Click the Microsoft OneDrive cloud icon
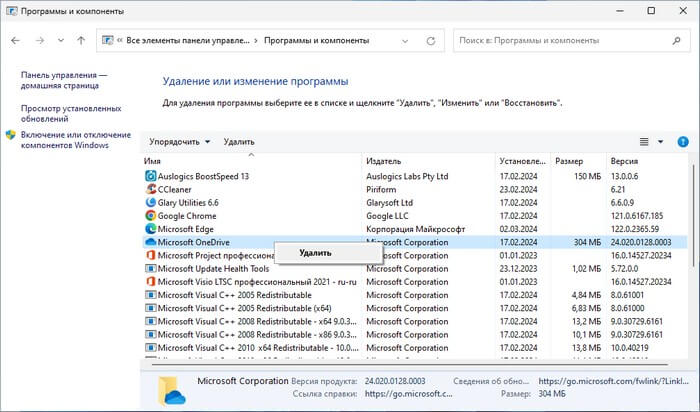Screen dimensions: 700x412 click(151, 242)
